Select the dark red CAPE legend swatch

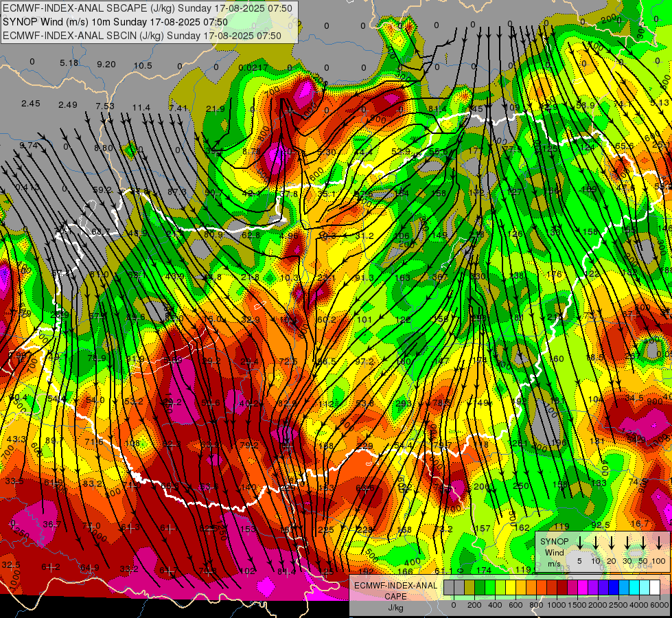tap(562, 587)
